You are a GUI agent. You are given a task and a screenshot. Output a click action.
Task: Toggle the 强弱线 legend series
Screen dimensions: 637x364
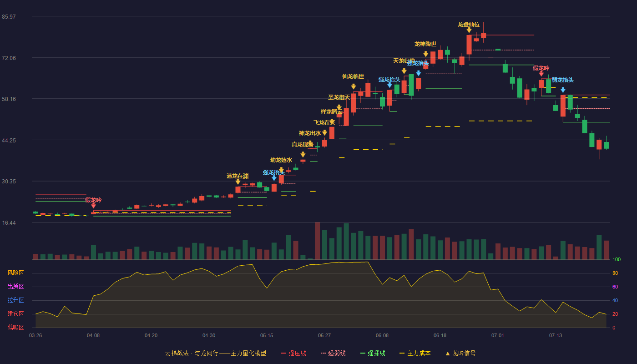pos(333,353)
